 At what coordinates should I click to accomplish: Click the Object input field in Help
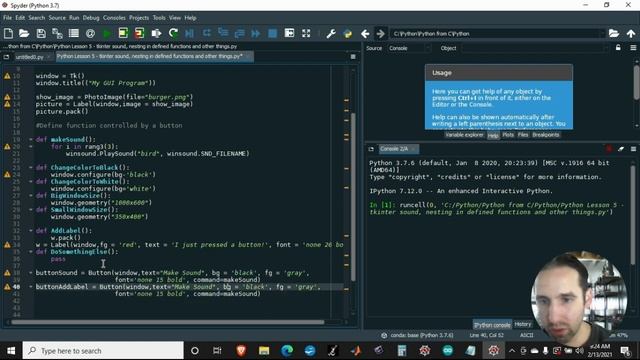coord(535,48)
